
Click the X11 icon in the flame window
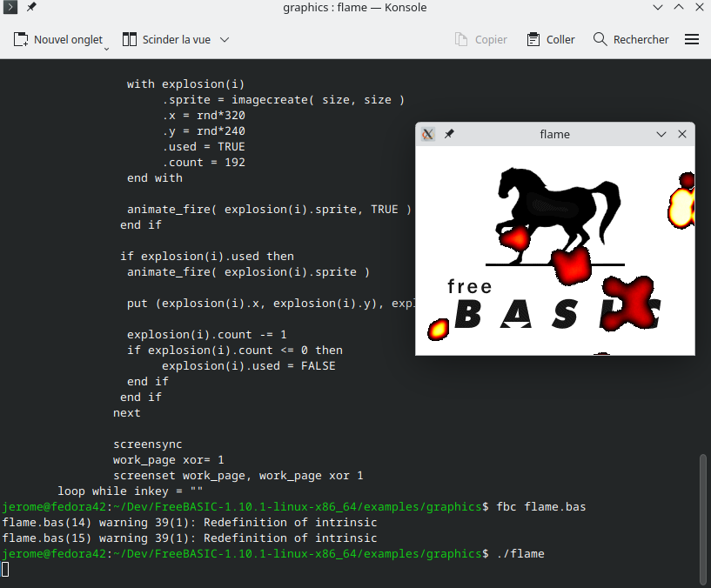(428, 134)
